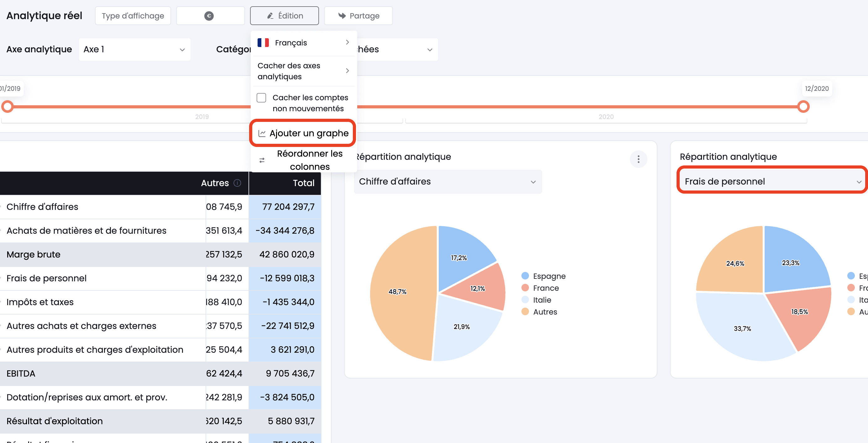Click the info icon next to Autres header

(x=237, y=183)
